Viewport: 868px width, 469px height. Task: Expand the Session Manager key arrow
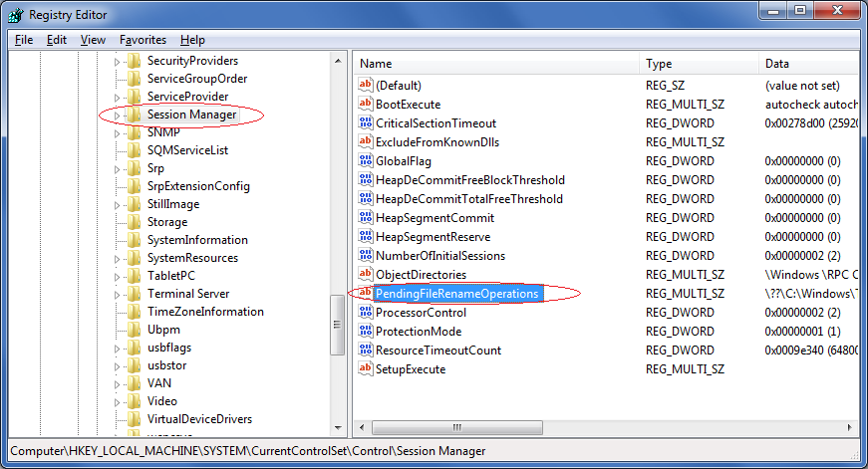point(117,116)
